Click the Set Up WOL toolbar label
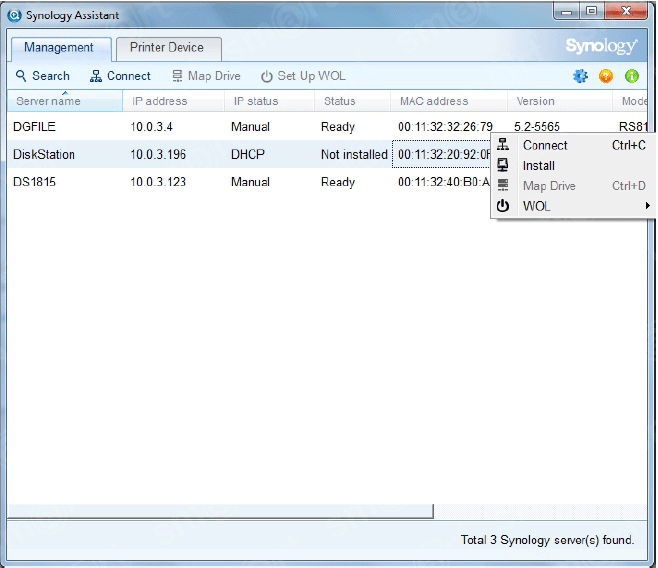 pyautogui.click(x=311, y=76)
